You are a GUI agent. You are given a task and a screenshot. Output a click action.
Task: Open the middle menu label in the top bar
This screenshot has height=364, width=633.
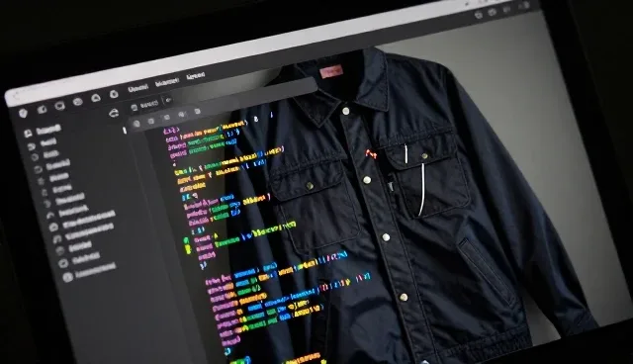(x=167, y=82)
